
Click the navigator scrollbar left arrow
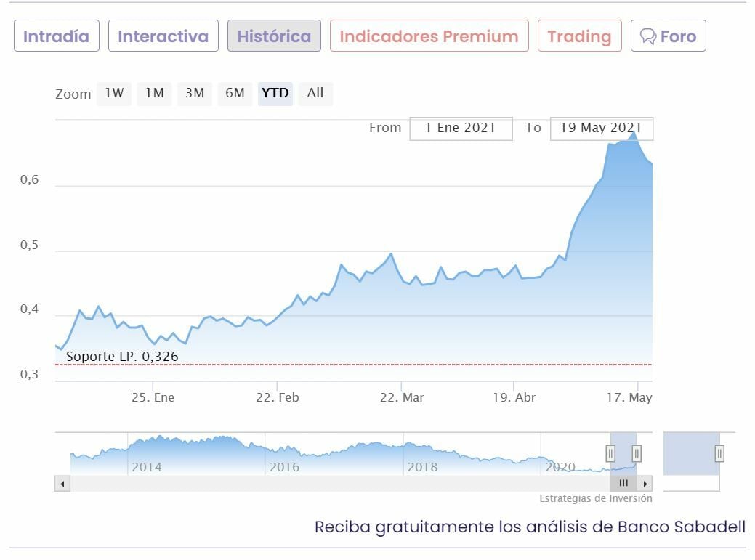pyautogui.click(x=62, y=484)
